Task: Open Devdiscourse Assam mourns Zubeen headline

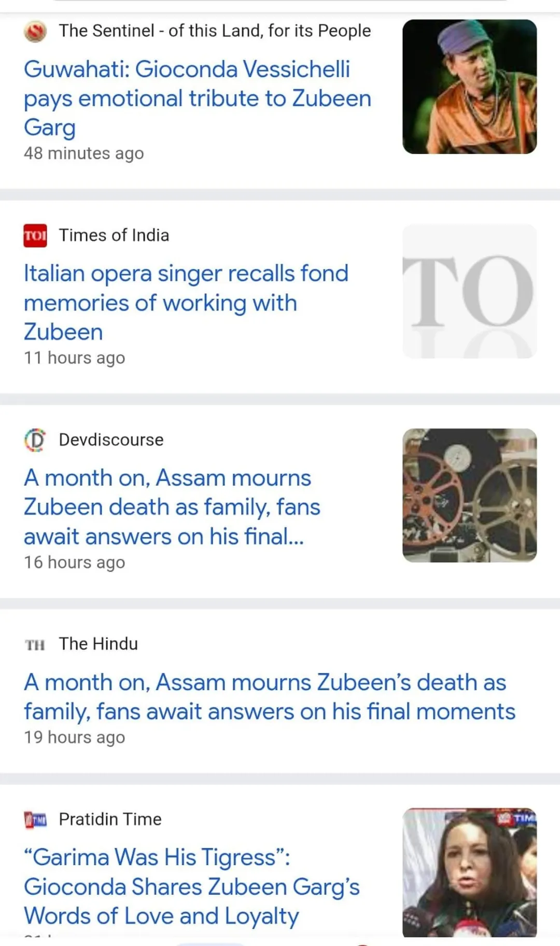Action: [172, 507]
